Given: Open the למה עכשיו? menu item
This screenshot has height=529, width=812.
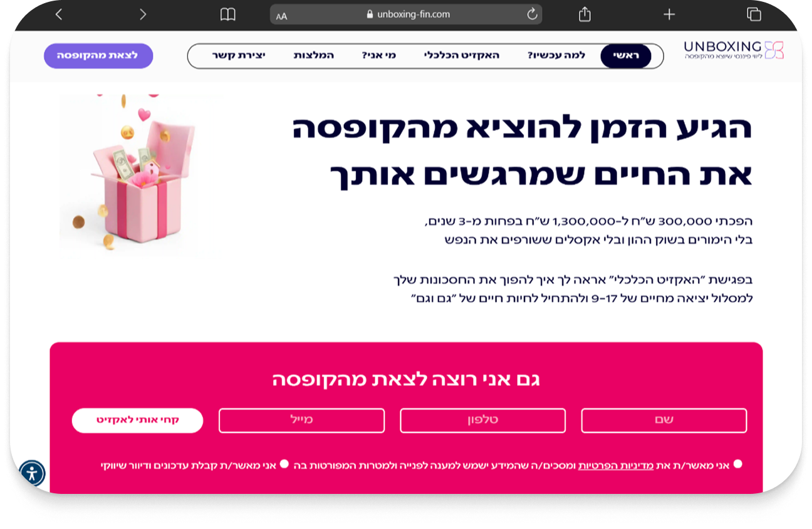Looking at the screenshot, I should (556, 56).
